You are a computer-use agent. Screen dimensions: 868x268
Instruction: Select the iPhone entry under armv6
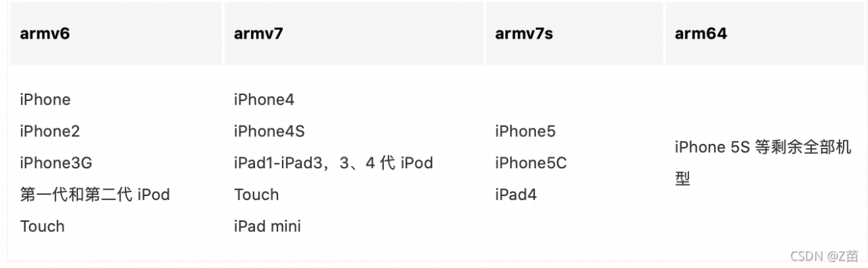45,100
